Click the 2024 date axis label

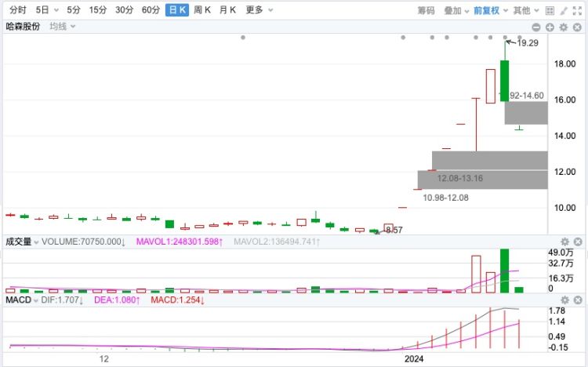click(x=414, y=359)
